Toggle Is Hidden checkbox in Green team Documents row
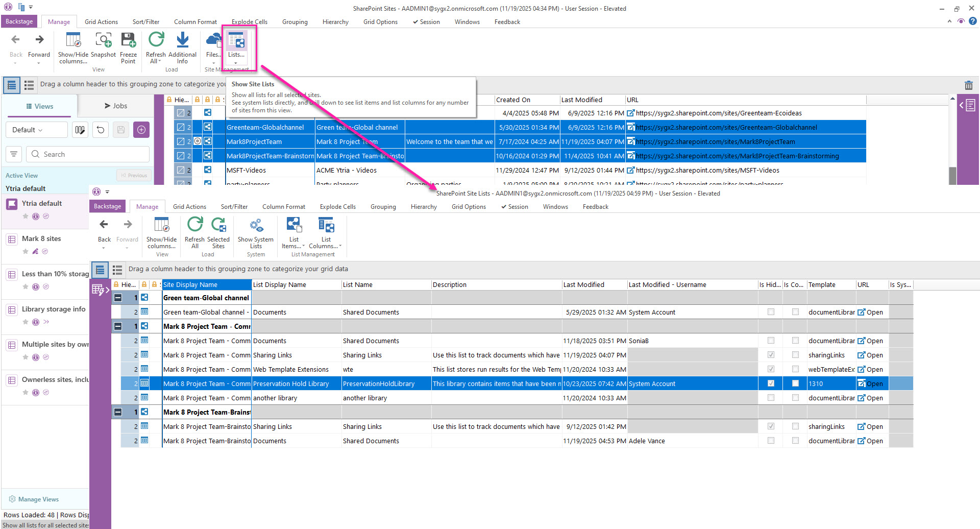Image resolution: width=980 pixels, height=529 pixels. coord(771,312)
